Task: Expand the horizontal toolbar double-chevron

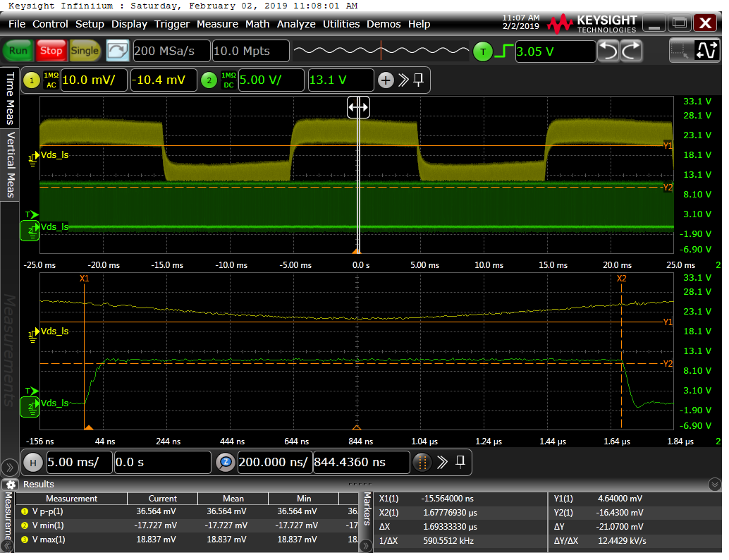Action: click(x=443, y=463)
